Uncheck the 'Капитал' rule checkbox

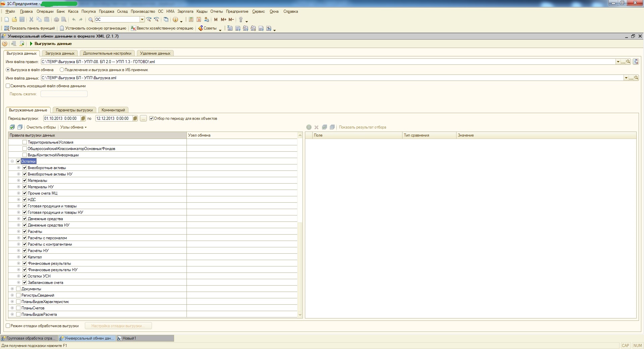click(x=24, y=257)
